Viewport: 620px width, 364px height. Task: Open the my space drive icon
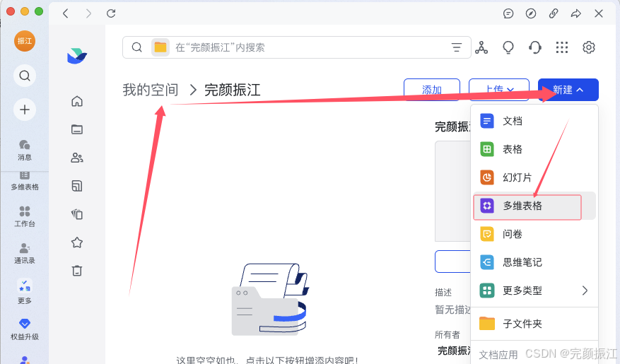(x=77, y=129)
